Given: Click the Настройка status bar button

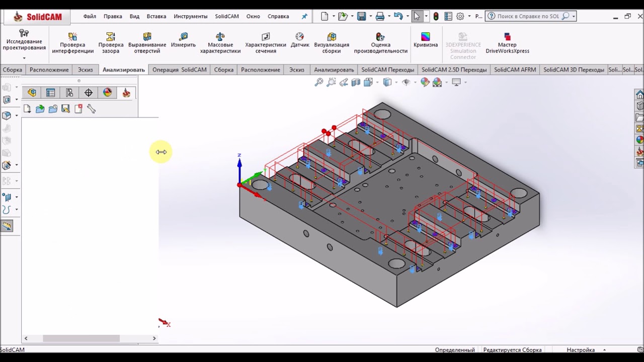Looking at the screenshot, I should 581,350.
